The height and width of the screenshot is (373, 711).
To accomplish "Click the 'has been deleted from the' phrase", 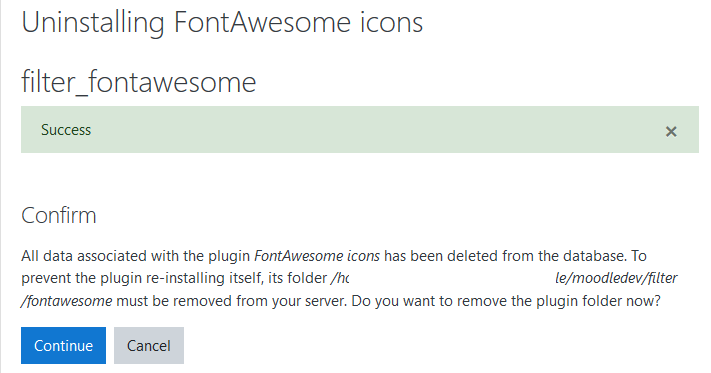I will coord(472,256).
